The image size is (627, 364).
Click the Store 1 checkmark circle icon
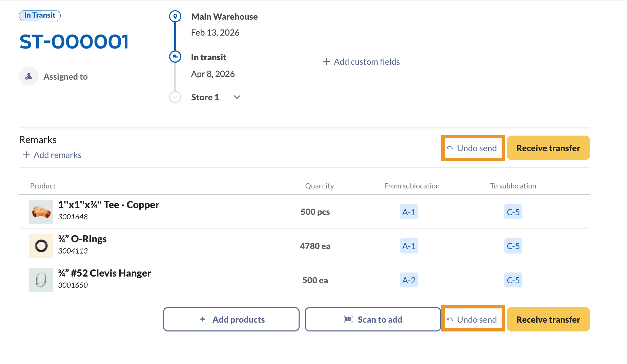pyautogui.click(x=175, y=97)
